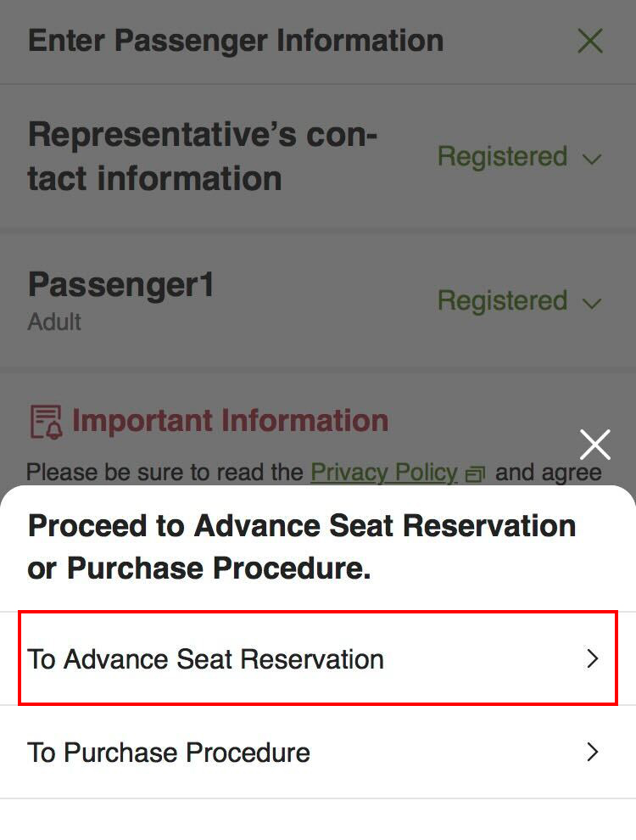Click external-link icon beside Privacy Policy
This screenshot has width=636, height=840.
pos(476,473)
